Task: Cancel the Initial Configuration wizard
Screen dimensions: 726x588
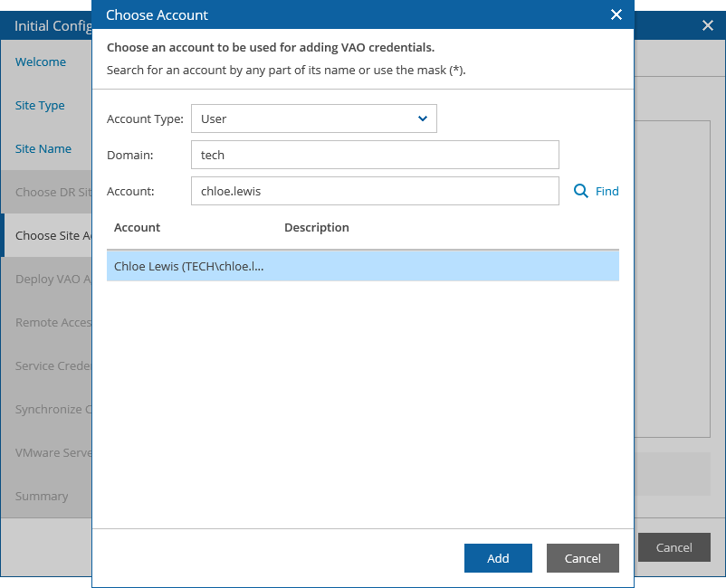Action: coord(673,547)
